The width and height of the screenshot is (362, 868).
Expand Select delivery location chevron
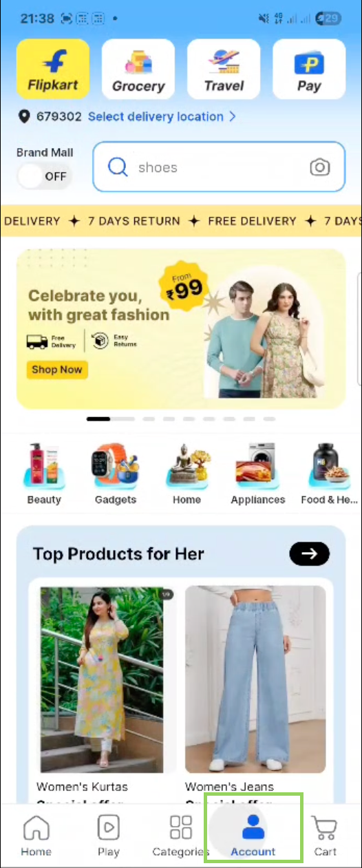[x=233, y=116]
